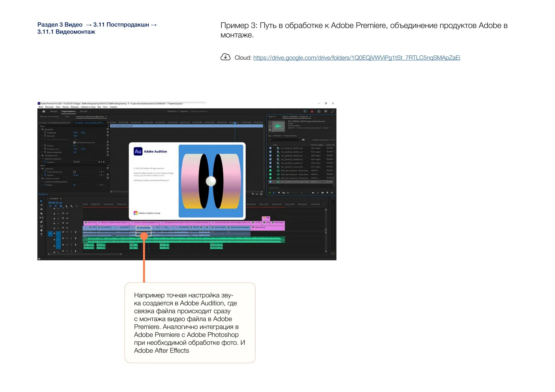Click the Adobe Audition Au logo
555x392 pixels.
[138, 151]
